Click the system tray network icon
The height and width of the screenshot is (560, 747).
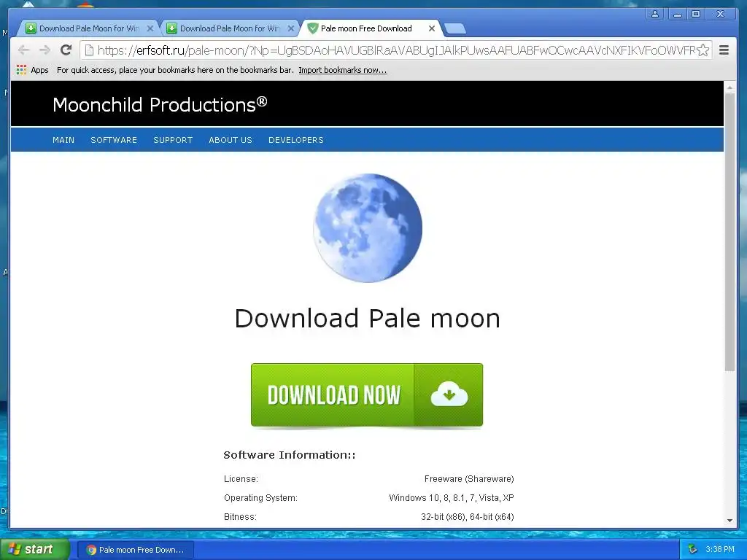point(693,549)
